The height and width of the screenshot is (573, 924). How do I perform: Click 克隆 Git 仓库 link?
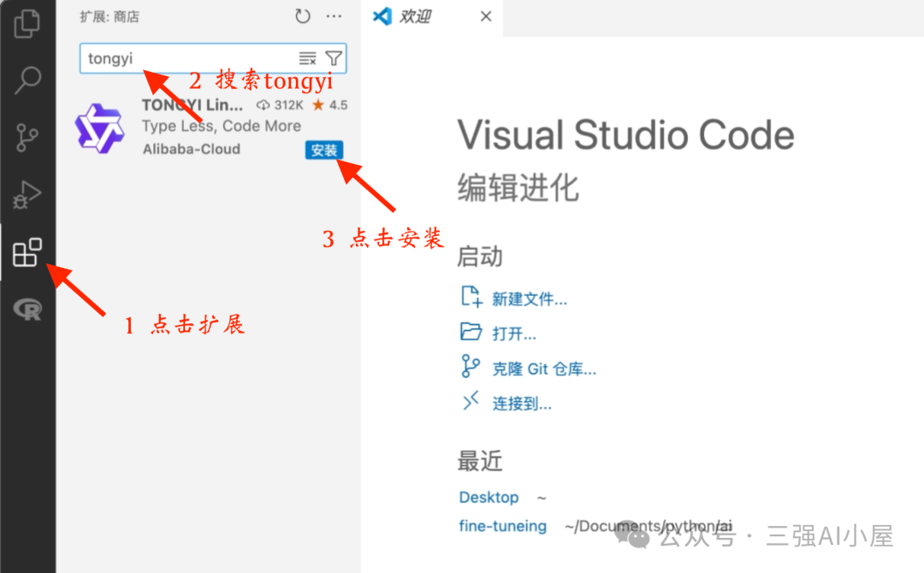[x=543, y=369]
